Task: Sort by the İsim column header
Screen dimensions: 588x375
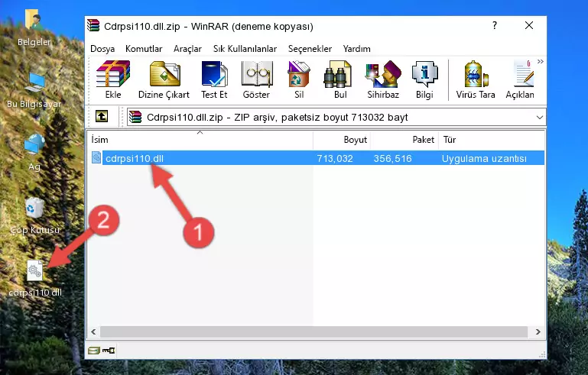Action: click(200, 140)
